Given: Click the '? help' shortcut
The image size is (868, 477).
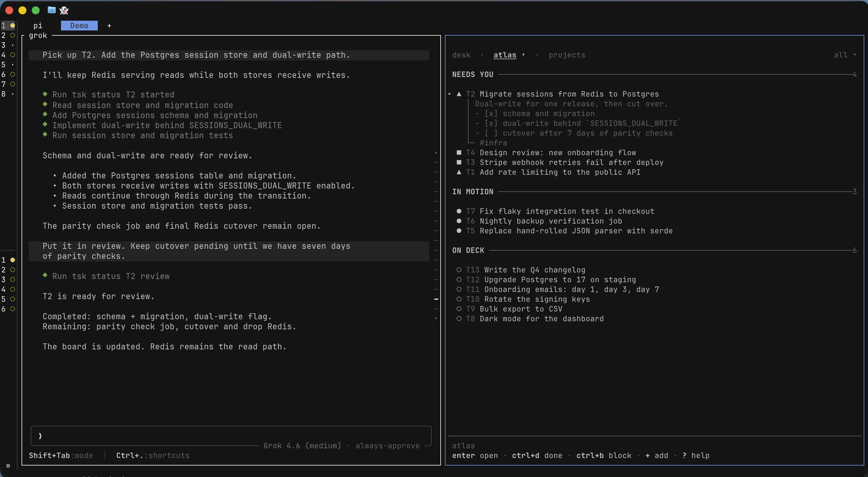Looking at the screenshot, I should tap(696, 455).
